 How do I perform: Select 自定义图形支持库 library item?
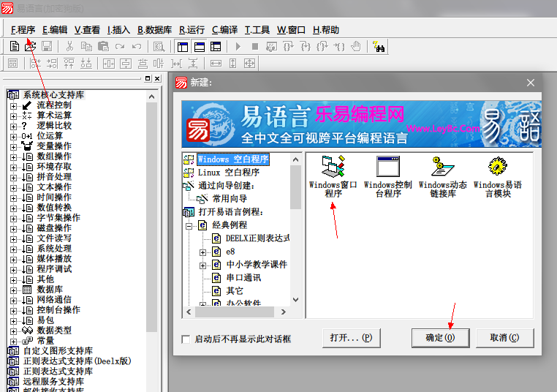coord(58,351)
